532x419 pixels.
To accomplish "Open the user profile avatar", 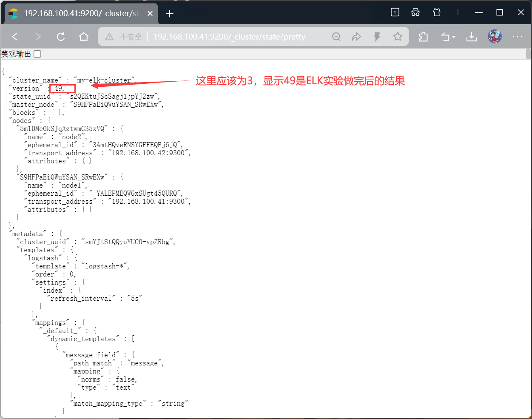I will (495, 37).
